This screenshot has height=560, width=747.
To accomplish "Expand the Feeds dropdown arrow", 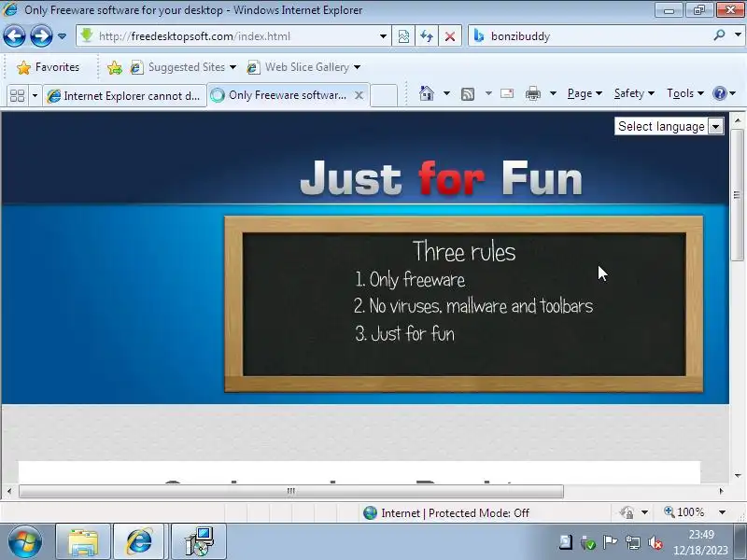I will pos(488,93).
